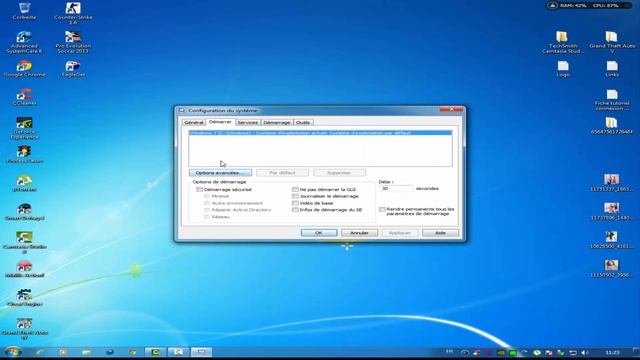Open the Logo file on desktop
The image size is (640, 360).
click(563, 69)
